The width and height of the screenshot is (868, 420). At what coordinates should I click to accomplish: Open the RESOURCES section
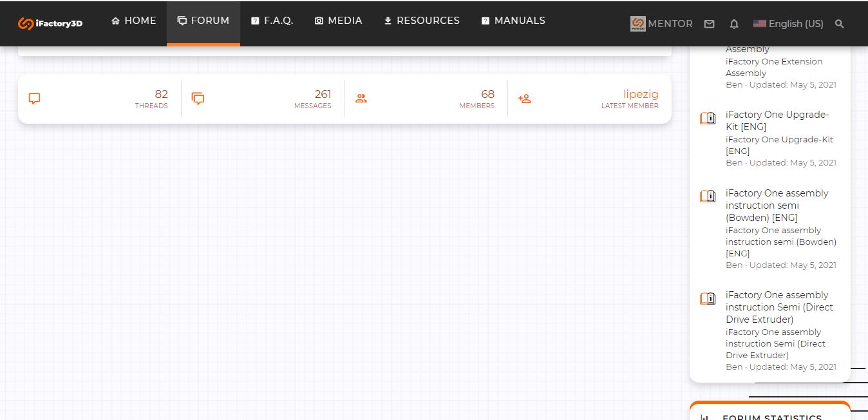422,21
